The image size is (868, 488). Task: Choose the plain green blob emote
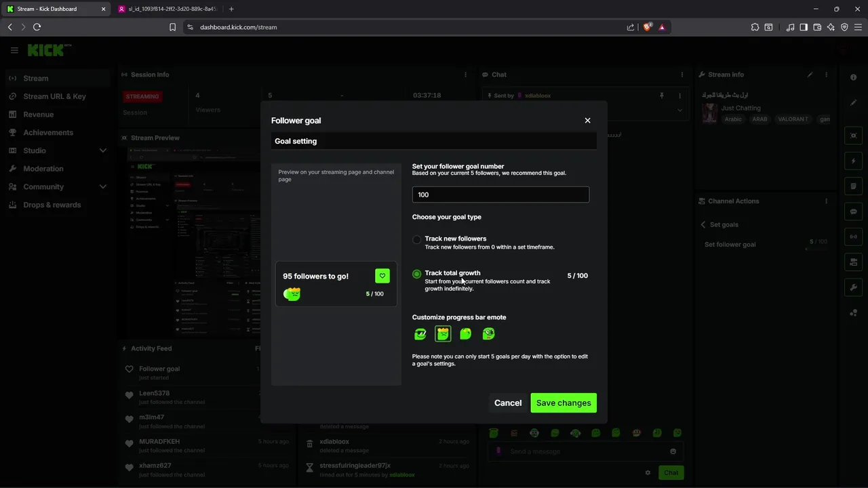[465, 333]
